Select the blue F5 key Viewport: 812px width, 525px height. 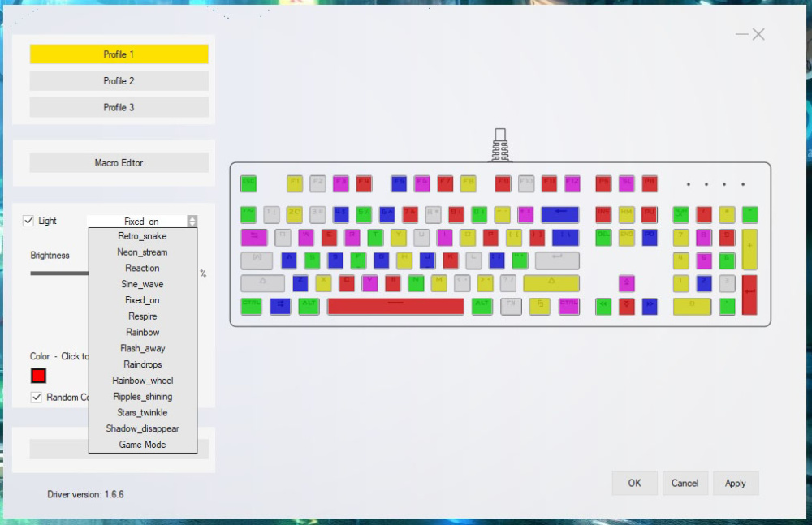click(x=399, y=184)
